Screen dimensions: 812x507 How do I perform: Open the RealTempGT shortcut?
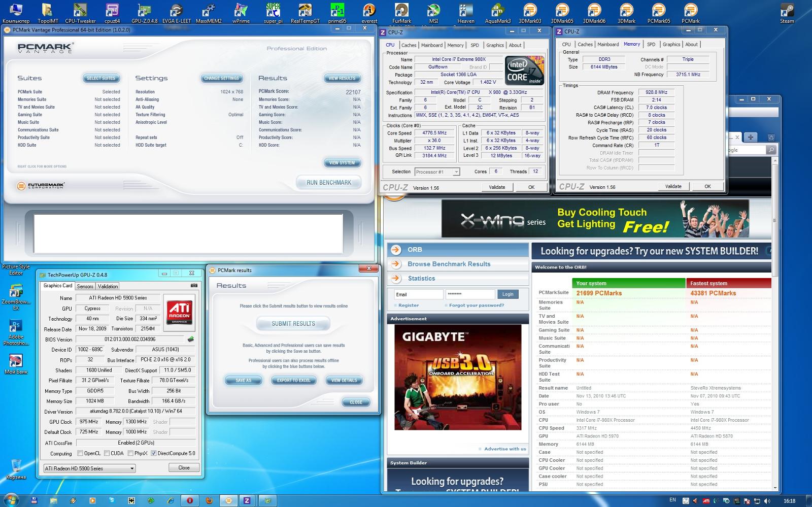click(x=305, y=13)
